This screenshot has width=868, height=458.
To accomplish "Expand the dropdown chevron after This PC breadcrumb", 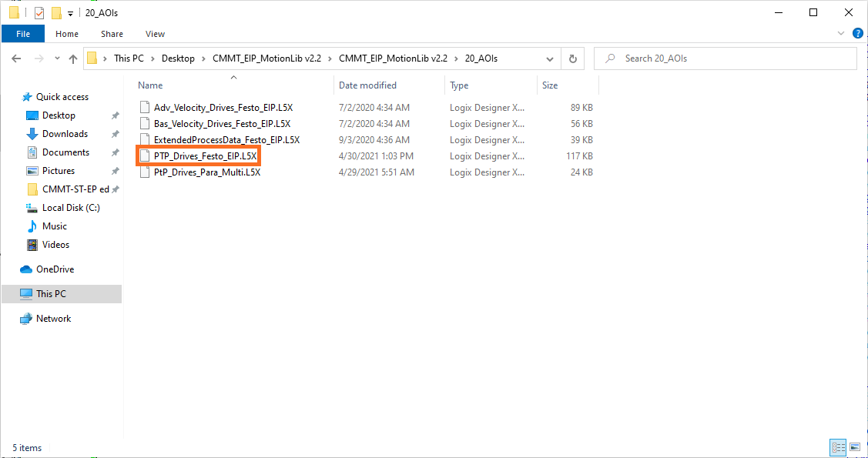I will 152,58.
